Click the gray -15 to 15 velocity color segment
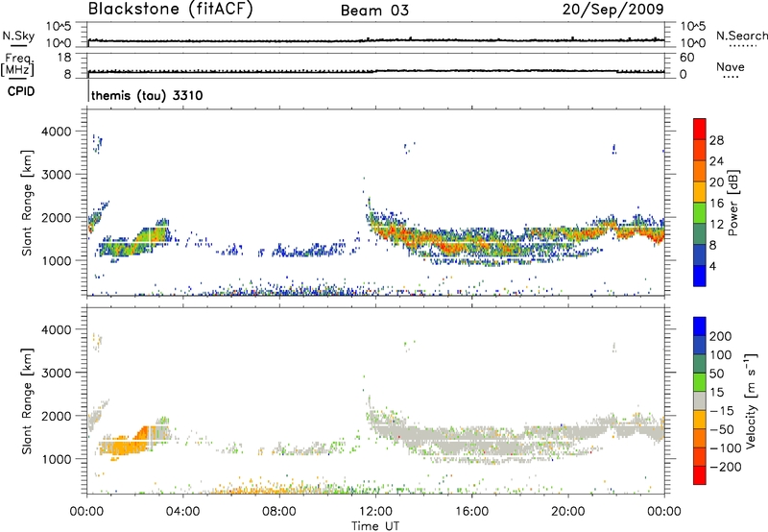The width and height of the screenshot is (768, 532). pyautogui.click(x=700, y=400)
